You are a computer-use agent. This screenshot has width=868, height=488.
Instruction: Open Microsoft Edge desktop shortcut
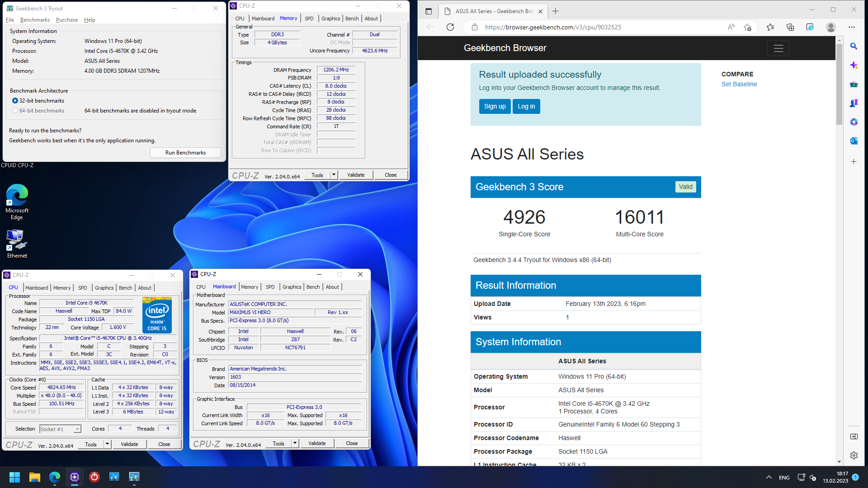pyautogui.click(x=17, y=202)
